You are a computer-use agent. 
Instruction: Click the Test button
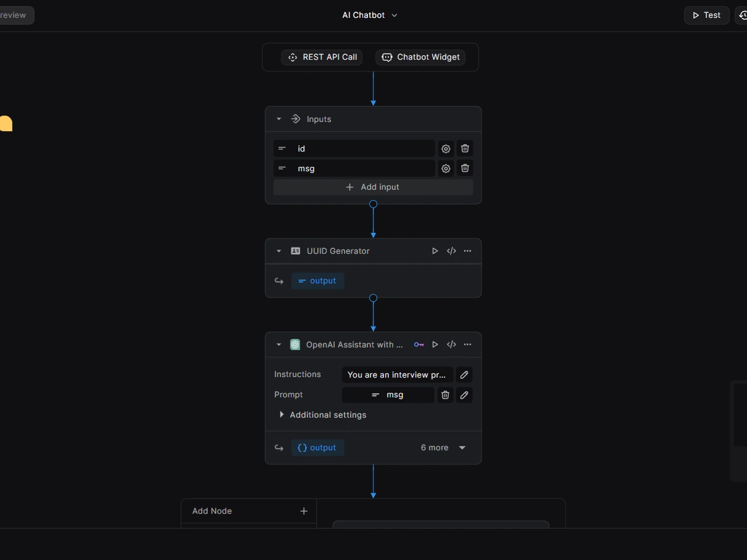tap(706, 15)
